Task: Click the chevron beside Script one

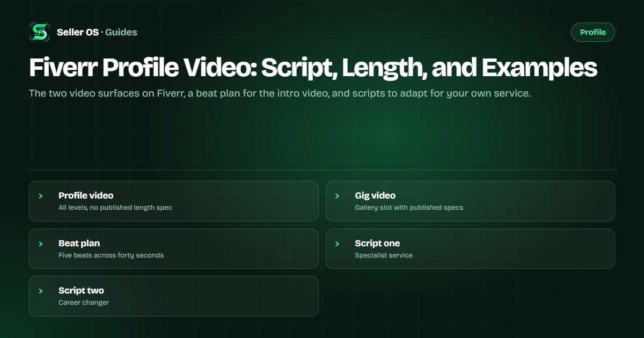Action: pyautogui.click(x=337, y=244)
